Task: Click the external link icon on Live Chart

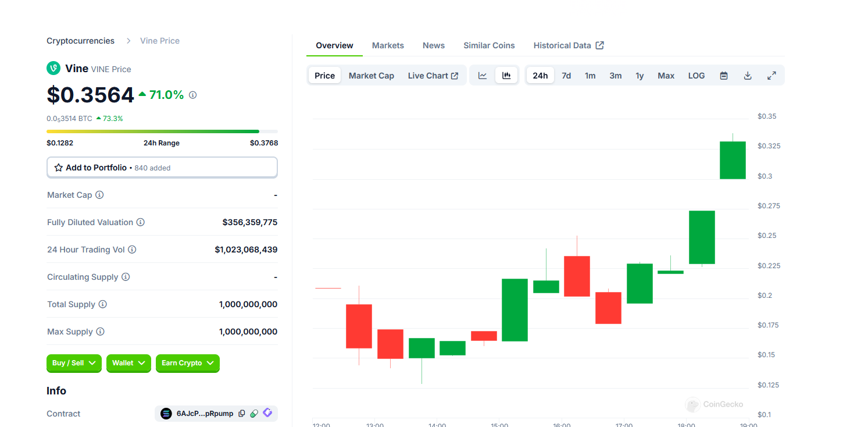Action: (x=455, y=76)
